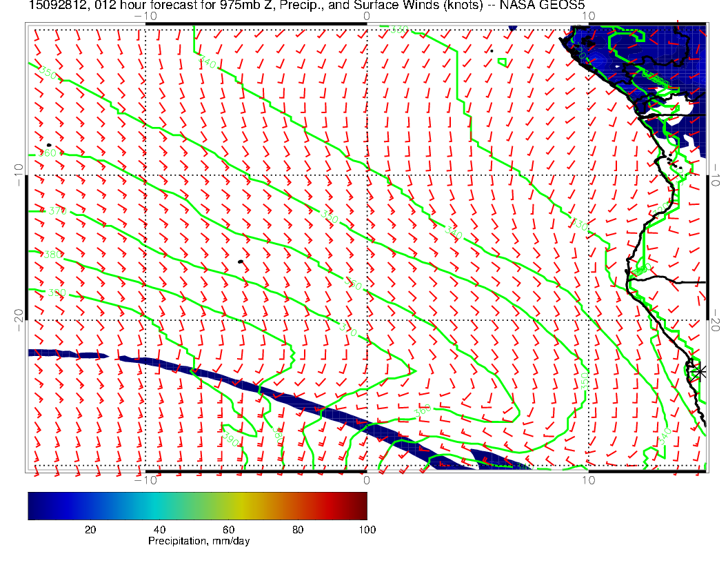Click the dark red end of the colorbar
The image size is (728, 563).
click(x=361, y=505)
